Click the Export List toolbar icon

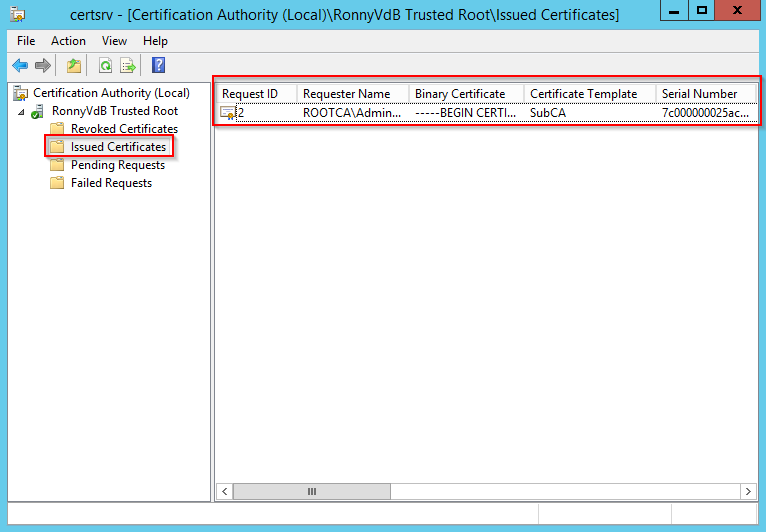(127, 66)
